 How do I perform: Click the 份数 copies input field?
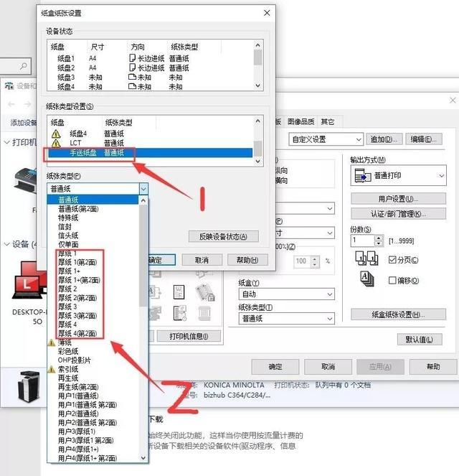[x=363, y=241]
